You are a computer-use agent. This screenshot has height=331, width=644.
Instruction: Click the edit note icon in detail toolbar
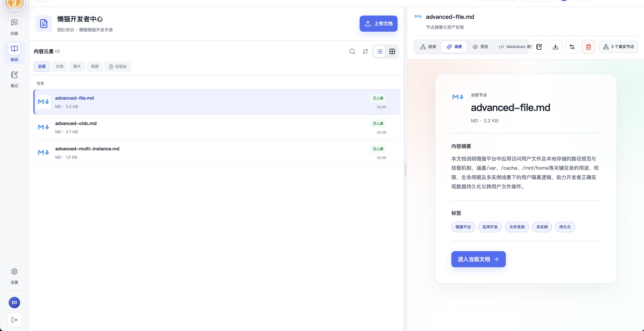(x=539, y=47)
